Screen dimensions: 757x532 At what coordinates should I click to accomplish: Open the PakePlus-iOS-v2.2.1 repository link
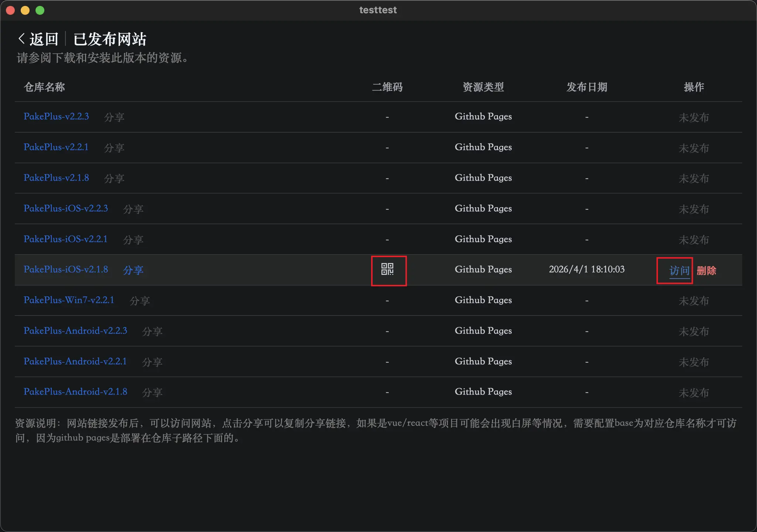[65, 239]
